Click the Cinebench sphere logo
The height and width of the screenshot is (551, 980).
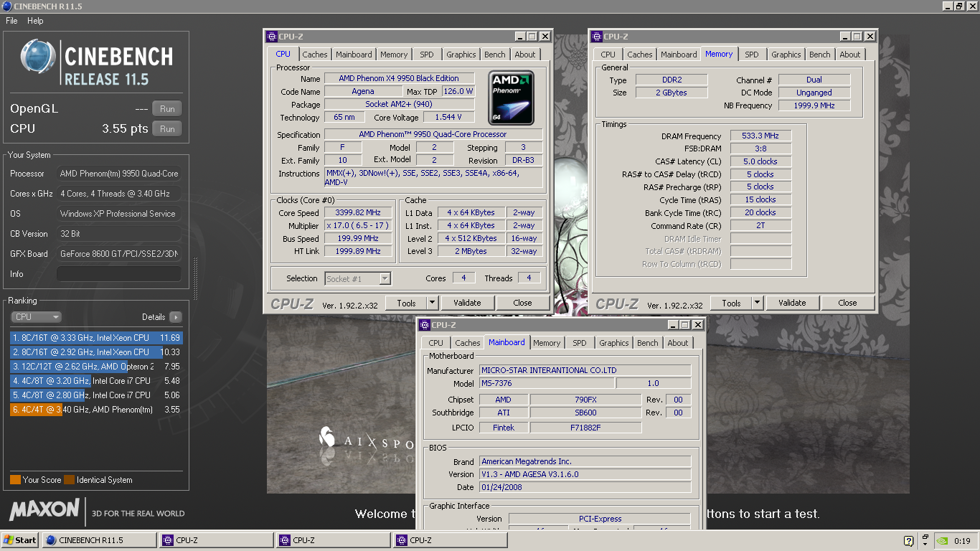38,57
